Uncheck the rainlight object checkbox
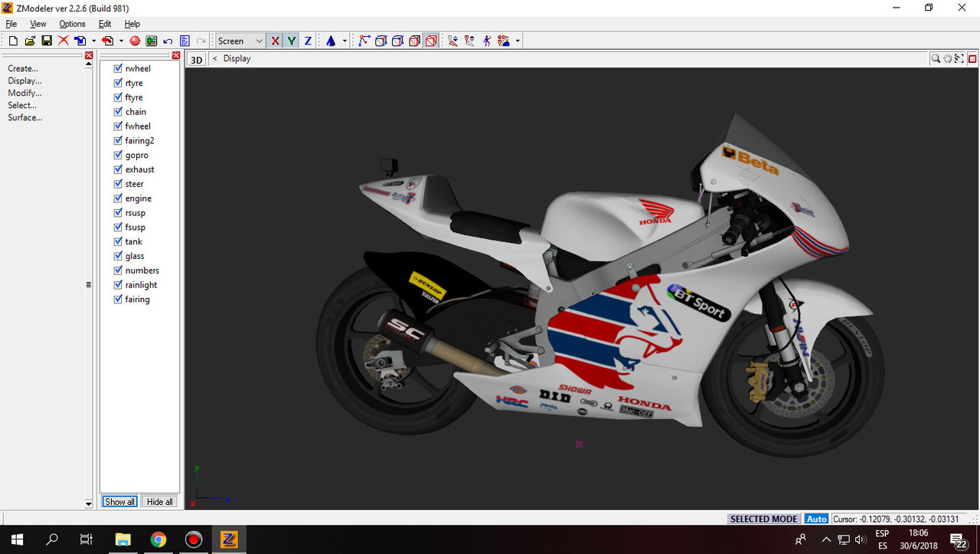The image size is (980, 554). [118, 284]
